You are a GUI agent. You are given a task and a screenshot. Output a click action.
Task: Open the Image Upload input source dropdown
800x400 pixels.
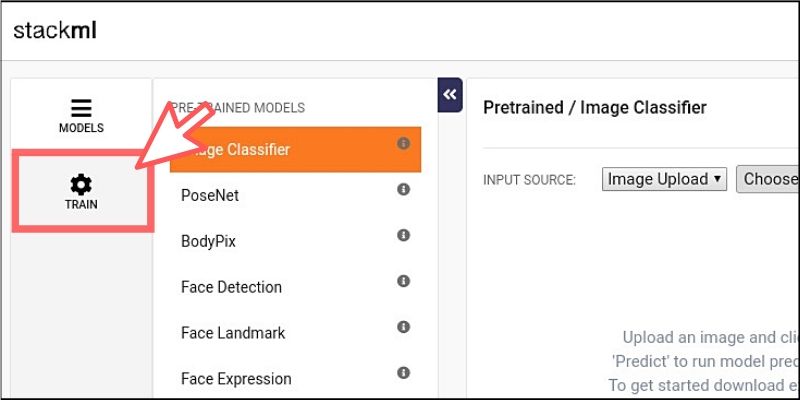point(664,179)
